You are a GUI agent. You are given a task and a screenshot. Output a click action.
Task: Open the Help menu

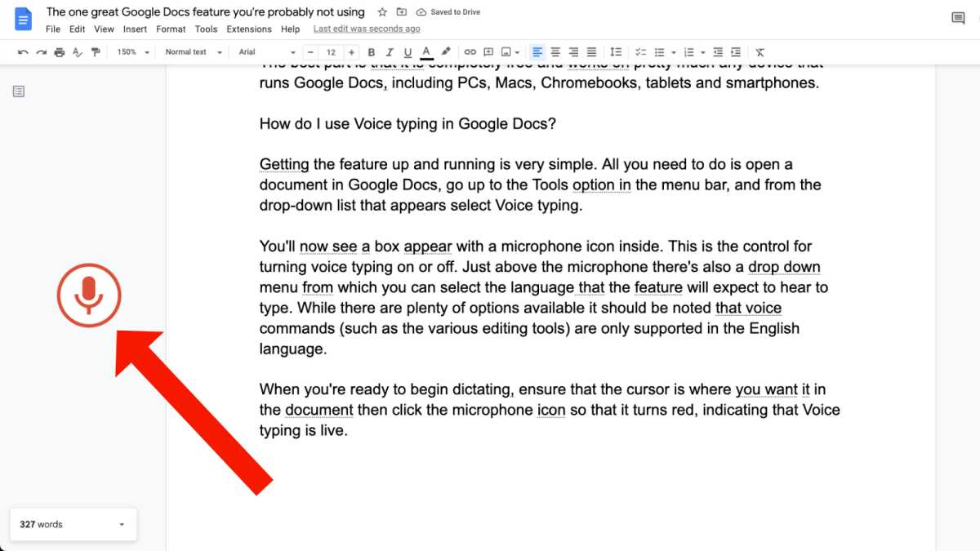[x=290, y=29]
